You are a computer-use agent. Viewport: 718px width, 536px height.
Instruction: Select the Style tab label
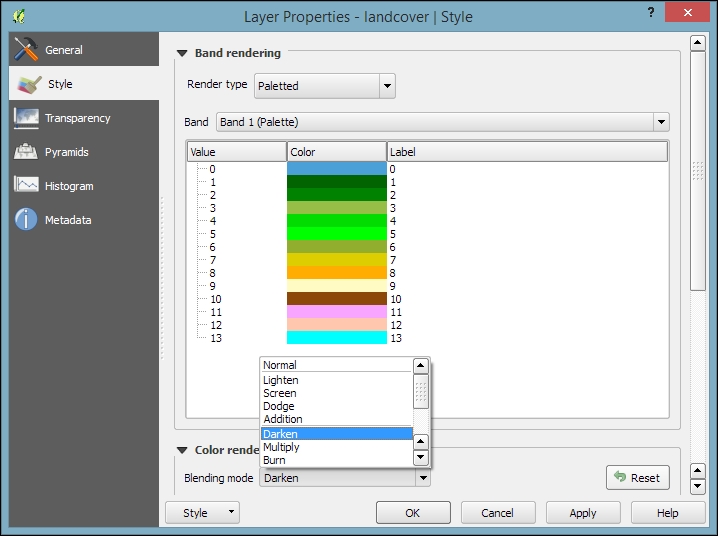(60, 84)
